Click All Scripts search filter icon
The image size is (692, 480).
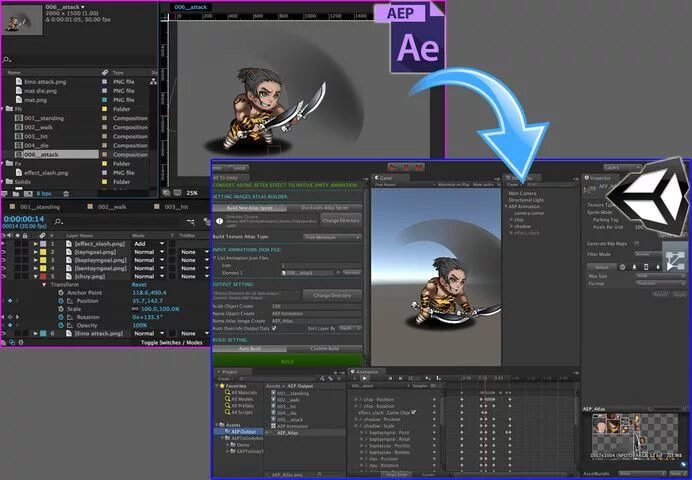point(227,412)
